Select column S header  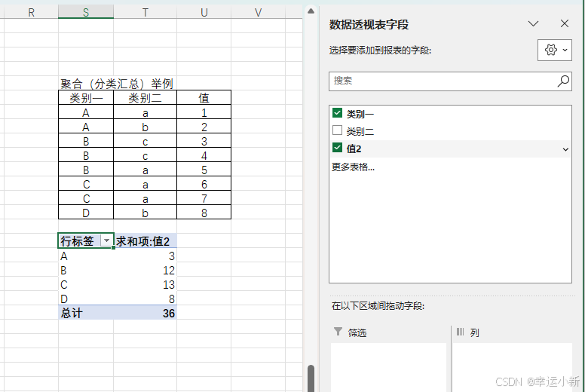[x=86, y=12]
